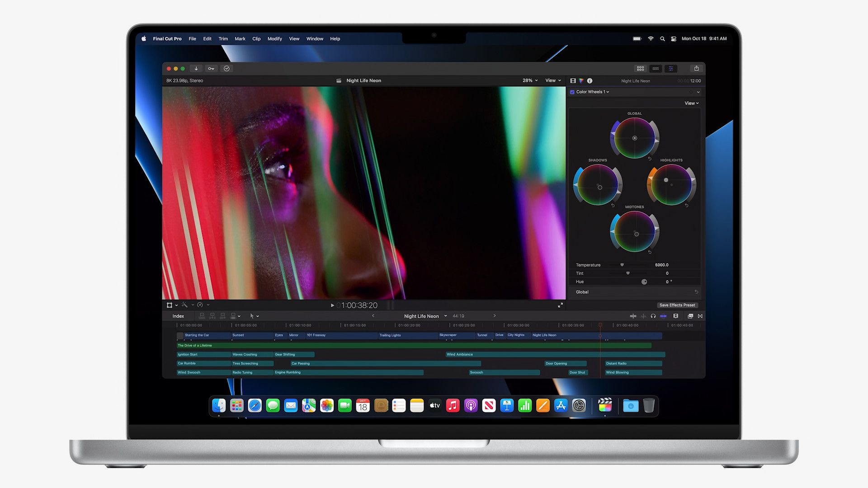
Task: Select the color inspector icon
Action: click(581, 80)
